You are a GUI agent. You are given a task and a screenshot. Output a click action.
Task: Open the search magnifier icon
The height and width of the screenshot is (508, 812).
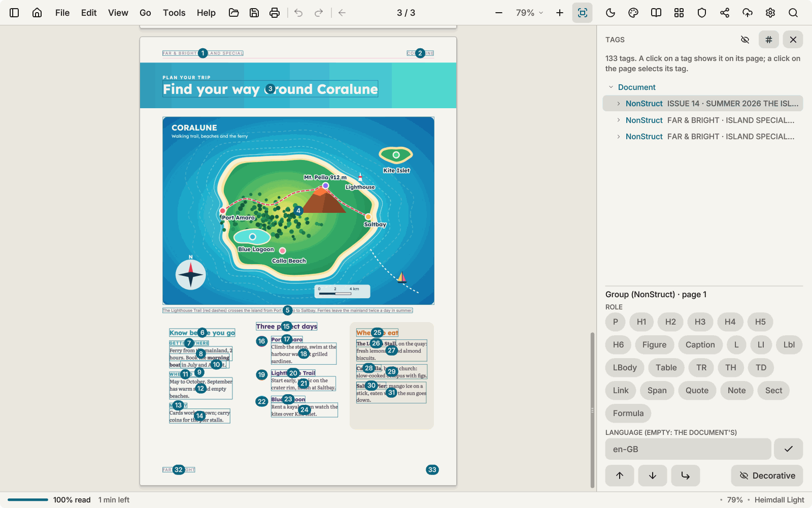[x=793, y=13]
